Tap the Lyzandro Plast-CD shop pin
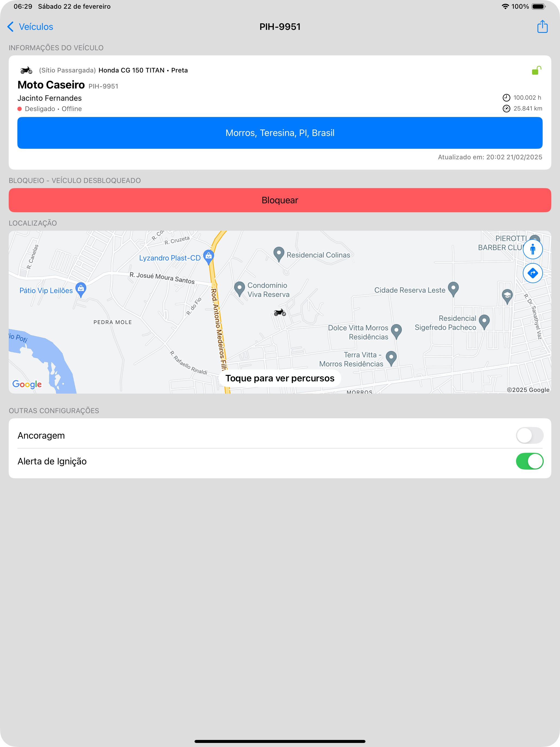Image resolution: width=560 pixels, height=747 pixels. pyautogui.click(x=209, y=257)
